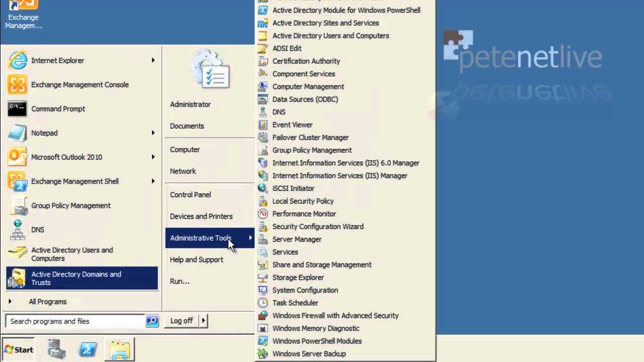Expand the All Programs arrow

pyautogui.click(x=10, y=302)
